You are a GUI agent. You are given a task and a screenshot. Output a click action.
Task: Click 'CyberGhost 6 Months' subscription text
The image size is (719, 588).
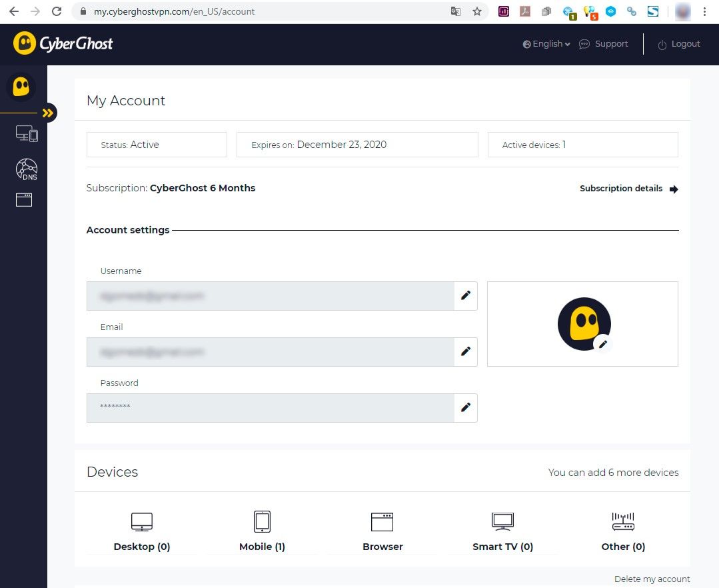point(203,188)
